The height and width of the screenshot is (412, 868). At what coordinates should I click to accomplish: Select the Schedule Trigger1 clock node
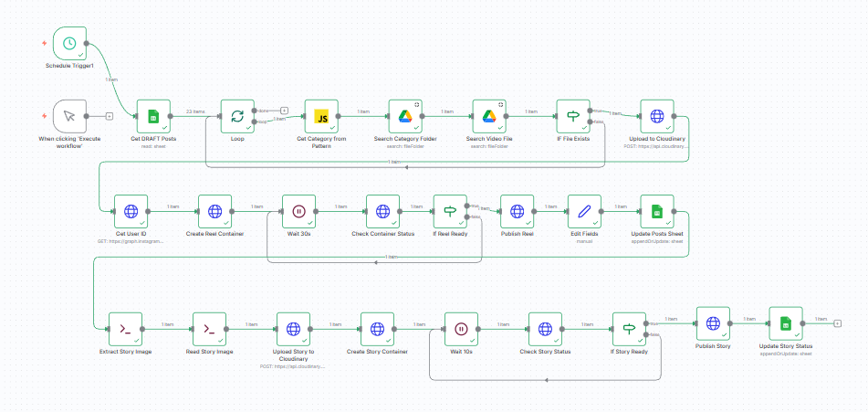(69, 43)
